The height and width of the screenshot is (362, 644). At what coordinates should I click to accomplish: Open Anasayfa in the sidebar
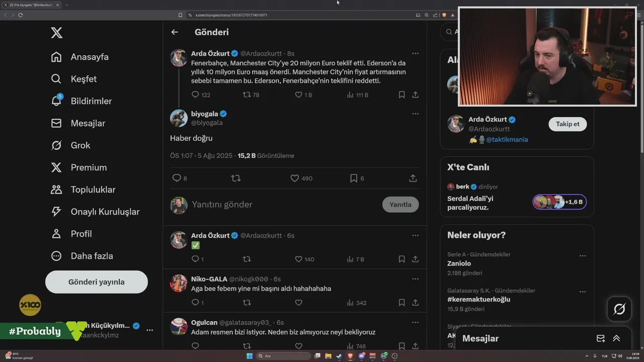coord(80,57)
